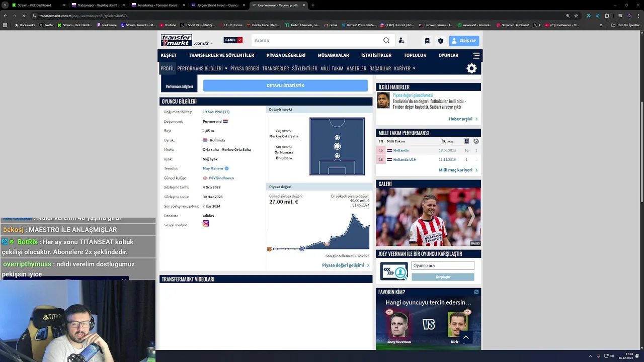
Task: Open the MÜSABAKALAR menu
Action: click(333, 55)
